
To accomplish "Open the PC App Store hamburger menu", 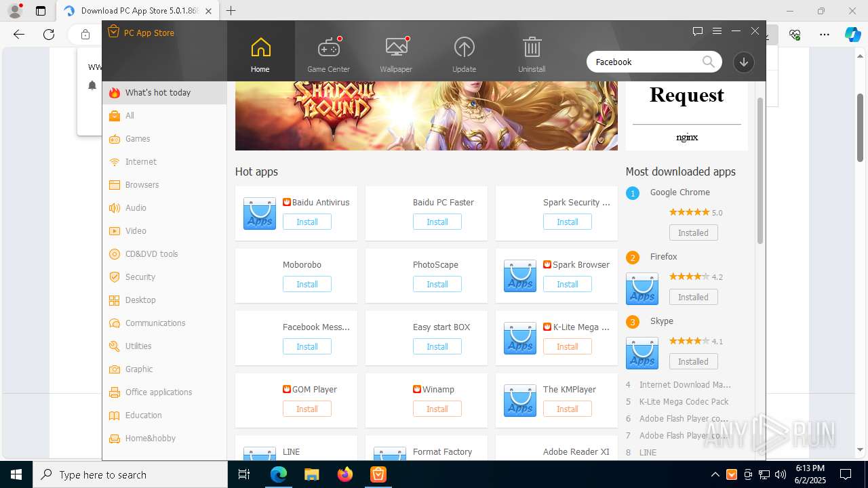I will point(717,31).
